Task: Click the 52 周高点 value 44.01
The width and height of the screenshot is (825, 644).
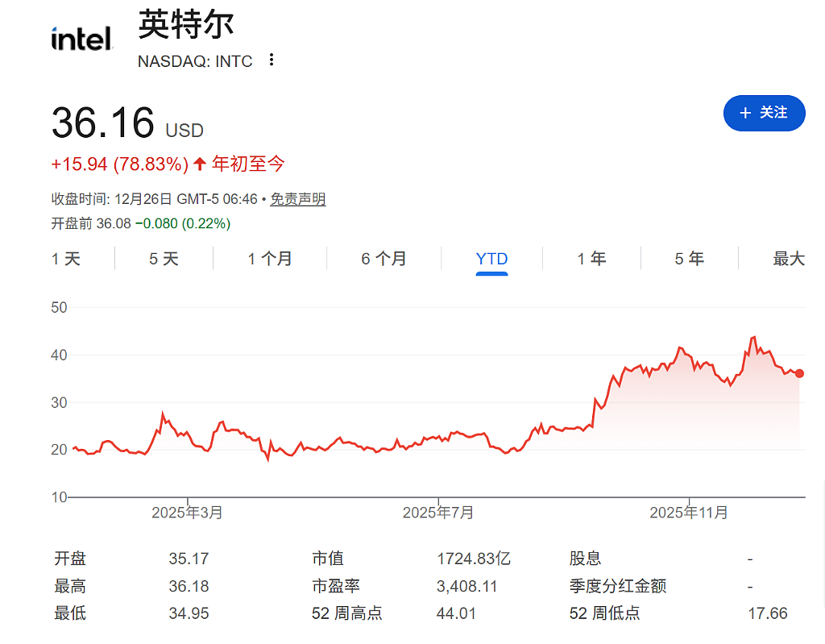Action: point(456,613)
